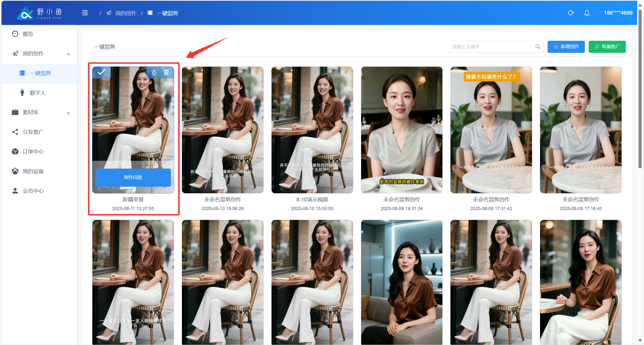Expand the 素材库 sidebar section
Viewport: 644px width, 345px height.
[68, 113]
